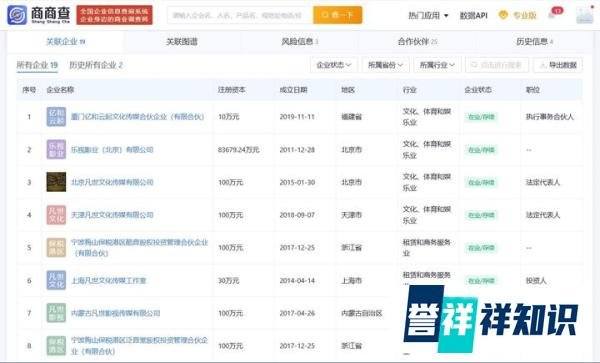Click the 注册资本 column header
The image size is (600, 363).
click(x=231, y=90)
